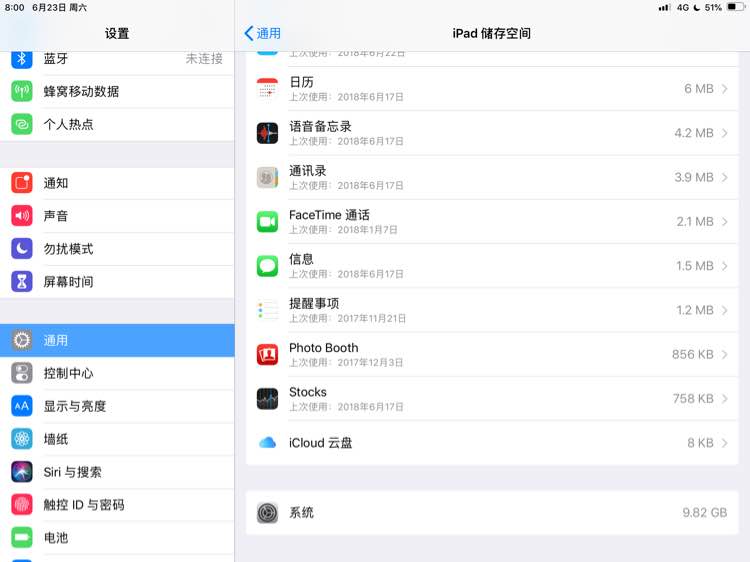
Task: Expand the 提醒事项 row chevron
Action: (x=725, y=310)
